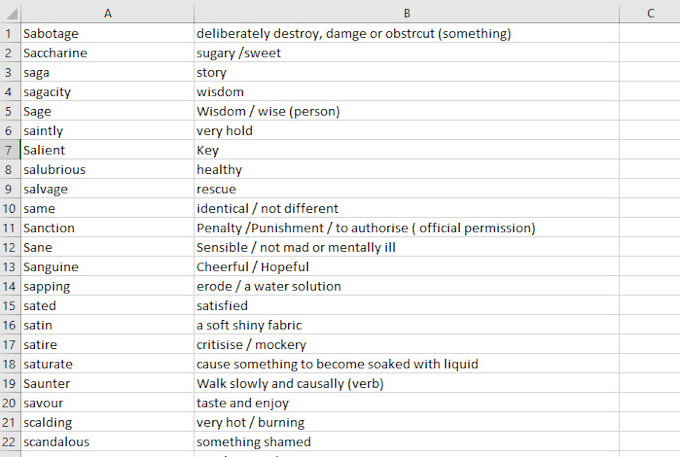Click row 1 header
Image resolution: width=680 pixels, height=457 pixels.
pyautogui.click(x=8, y=34)
